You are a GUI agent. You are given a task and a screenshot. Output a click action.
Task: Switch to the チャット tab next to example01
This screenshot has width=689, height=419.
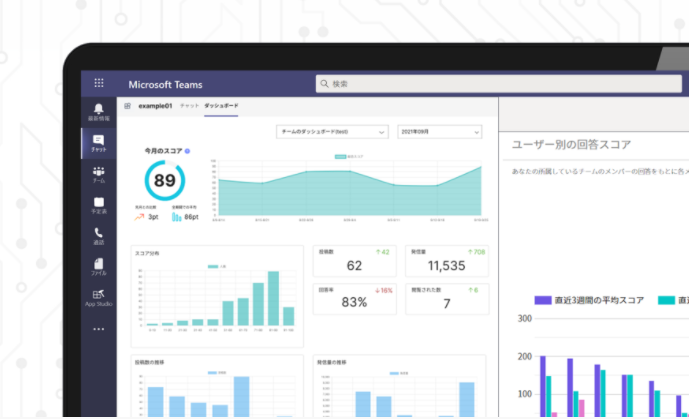coord(188,105)
